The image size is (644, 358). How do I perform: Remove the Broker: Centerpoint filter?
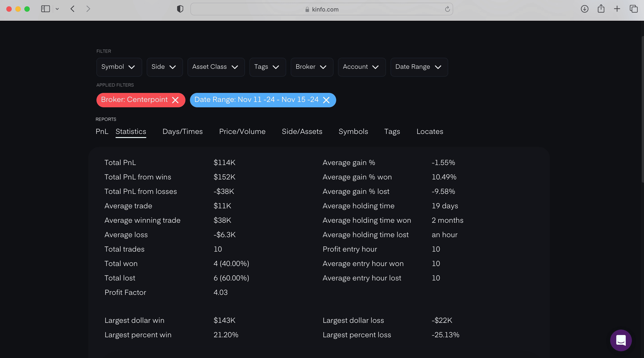pos(176,100)
